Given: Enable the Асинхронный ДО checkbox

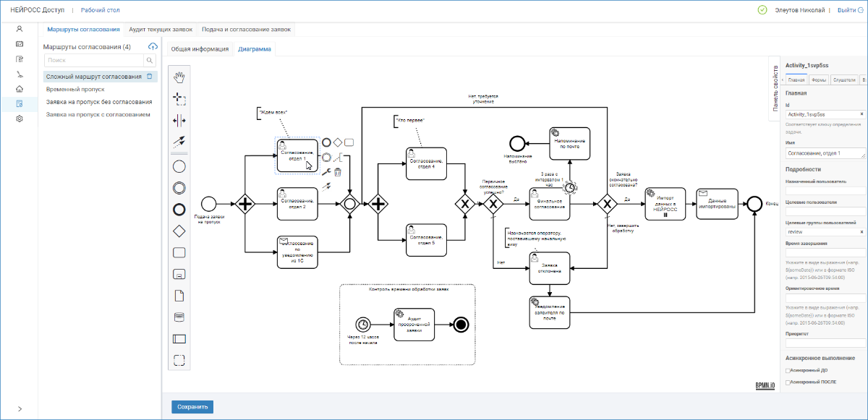Looking at the screenshot, I should click(787, 370).
